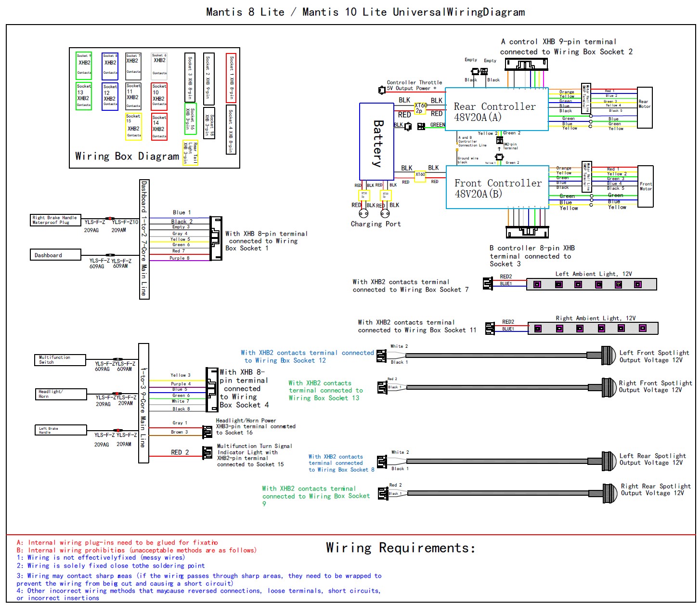The image size is (700, 607).
Task: Select the Headlight/Horn box
Action: point(60,394)
